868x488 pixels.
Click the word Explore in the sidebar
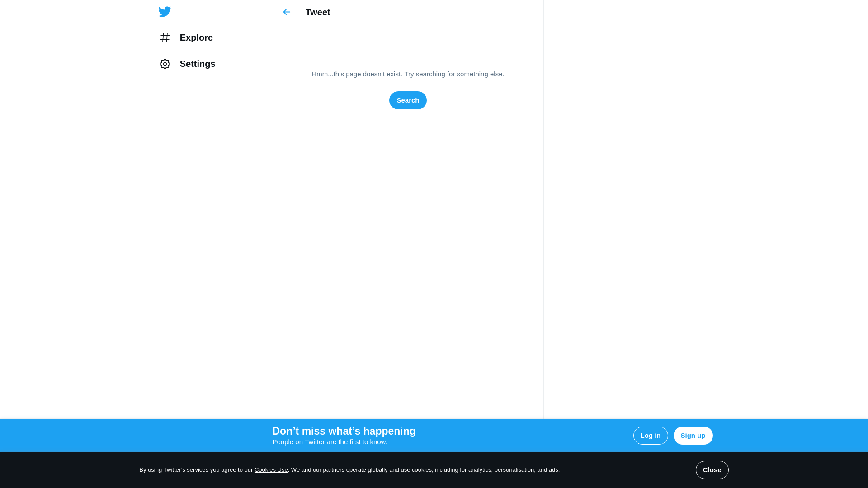pyautogui.click(x=196, y=38)
